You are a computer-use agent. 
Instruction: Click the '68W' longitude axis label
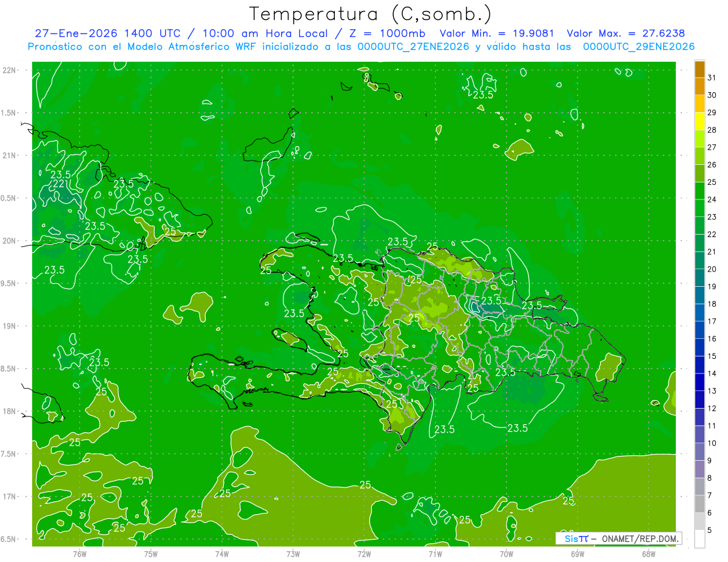point(648,554)
